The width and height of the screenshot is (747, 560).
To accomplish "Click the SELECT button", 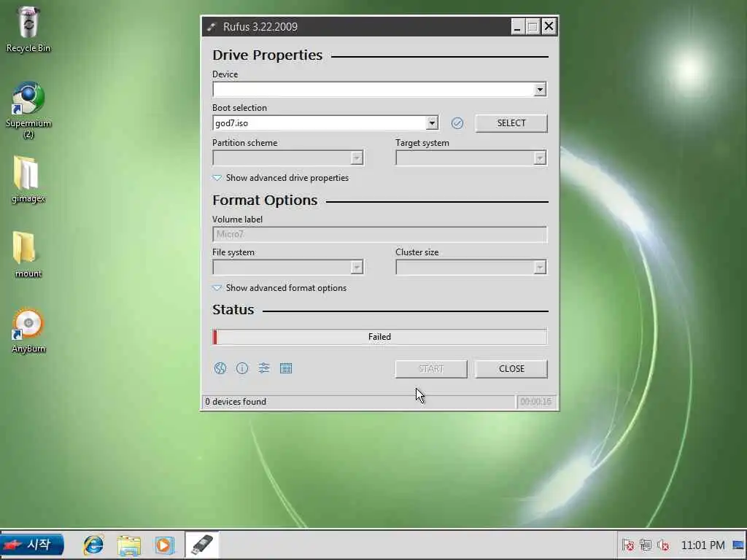I will 511,123.
